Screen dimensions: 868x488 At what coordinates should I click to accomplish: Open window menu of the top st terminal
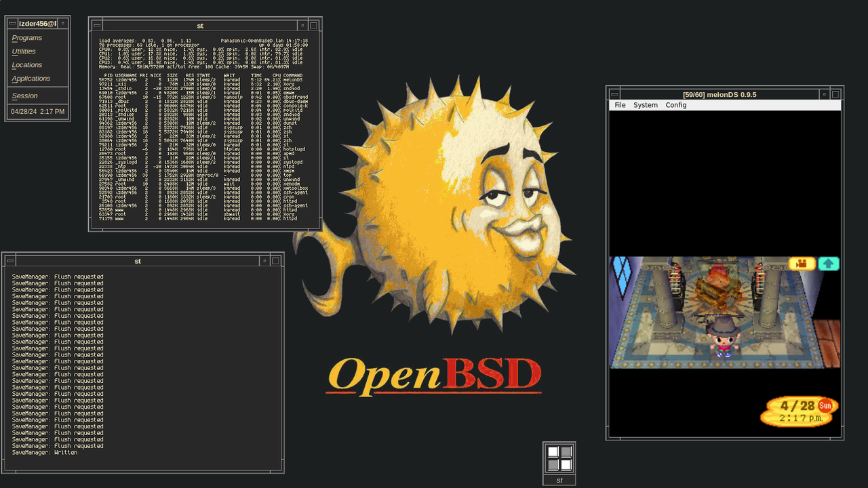point(97,25)
